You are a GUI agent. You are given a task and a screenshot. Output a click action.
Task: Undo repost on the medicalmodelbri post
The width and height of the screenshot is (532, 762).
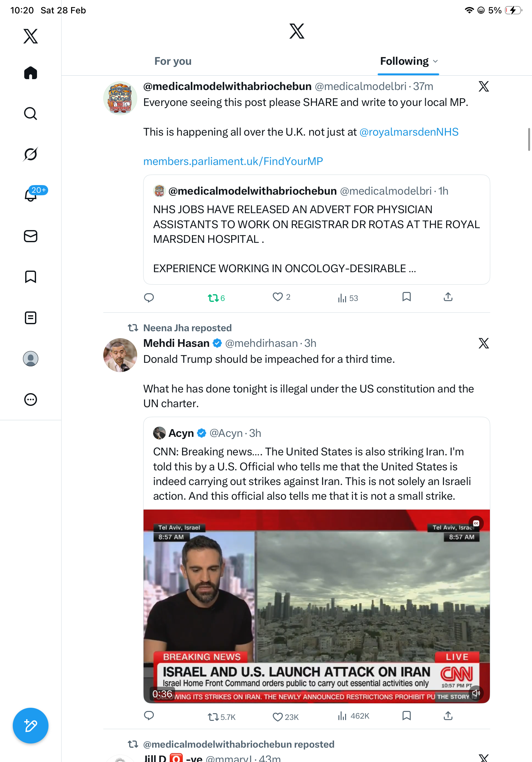[x=216, y=298]
